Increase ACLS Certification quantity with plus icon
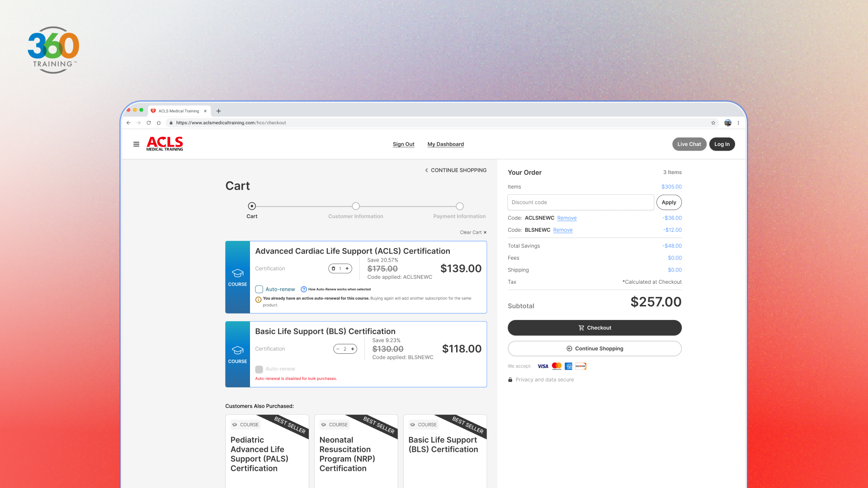Image resolution: width=868 pixels, height=488 pixels. pos(347,268)
